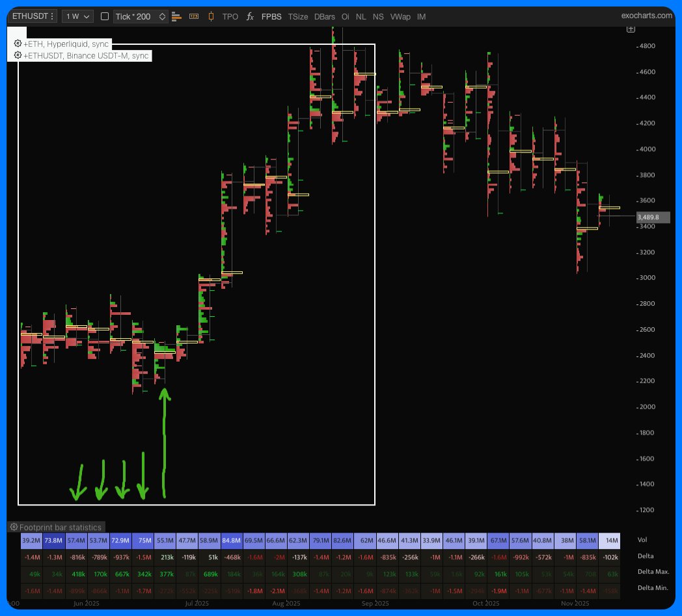
Task: Select the volume profile bars icon
Action: tap(176, 16)
